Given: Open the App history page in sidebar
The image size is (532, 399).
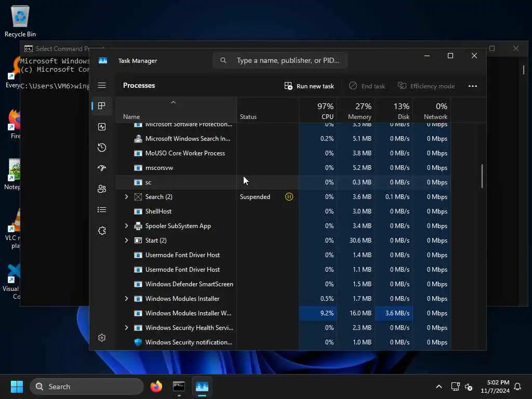Looking at the screenshot, I should pyautogui.click(x=102, y=148).
